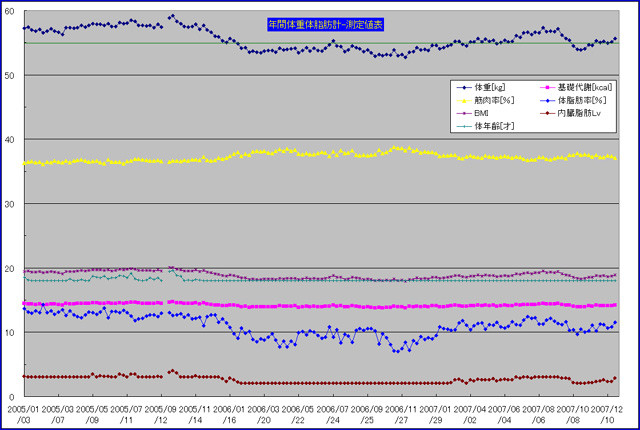This screenshot has width=640, height=430.
Task: Click the x-axis date 2006/09/25
Action: pyautogui.click(x=367, y=414)
